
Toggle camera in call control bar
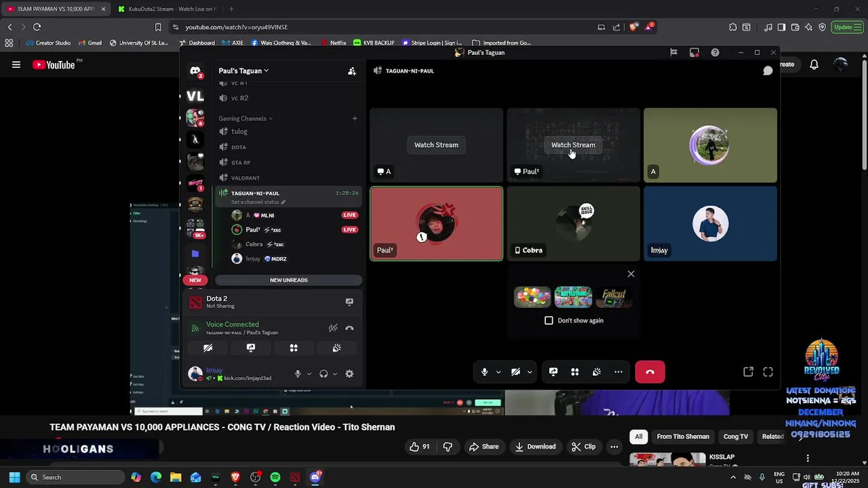(516, 371)
